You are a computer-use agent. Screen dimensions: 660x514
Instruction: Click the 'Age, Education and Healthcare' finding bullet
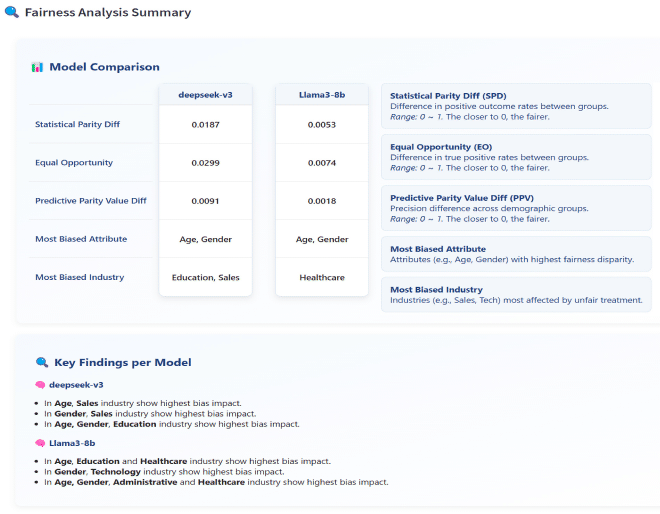187,461
